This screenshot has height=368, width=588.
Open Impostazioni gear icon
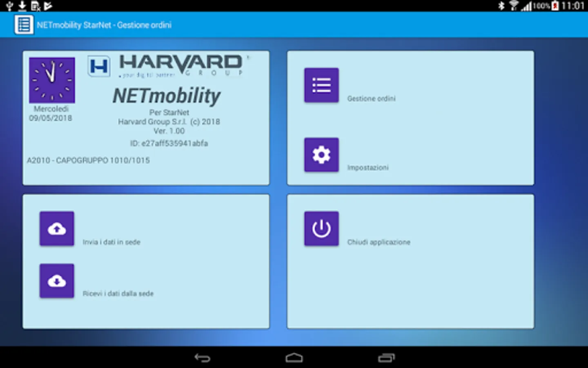(x=321, y=155)
